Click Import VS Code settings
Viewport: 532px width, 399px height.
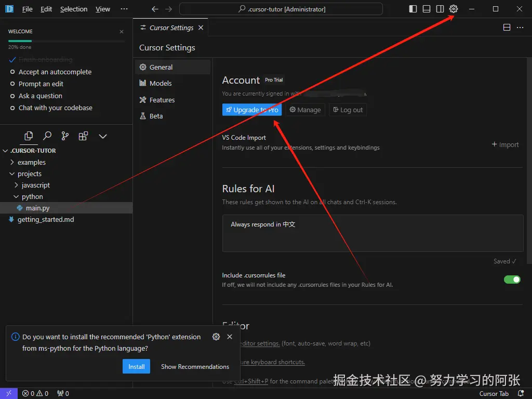(505, 144)
